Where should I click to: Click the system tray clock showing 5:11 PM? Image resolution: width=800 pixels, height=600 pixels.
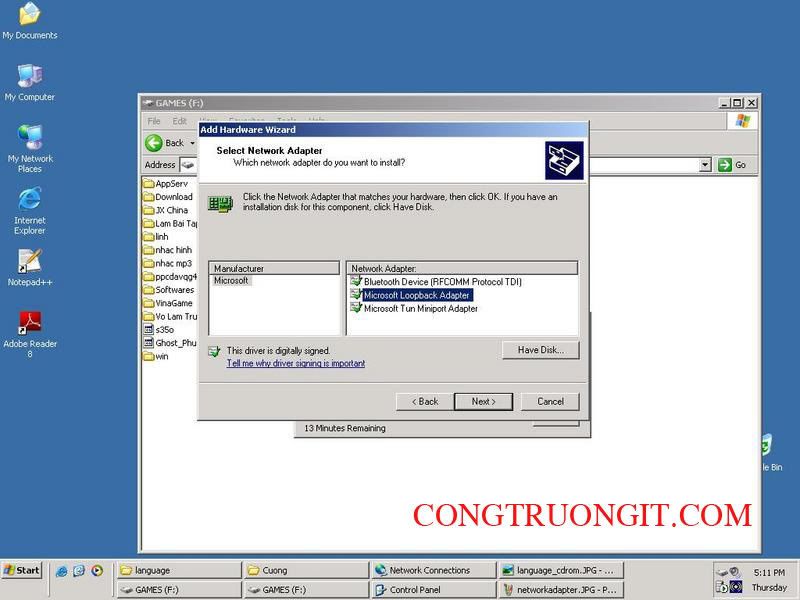[x=769, y=572]
